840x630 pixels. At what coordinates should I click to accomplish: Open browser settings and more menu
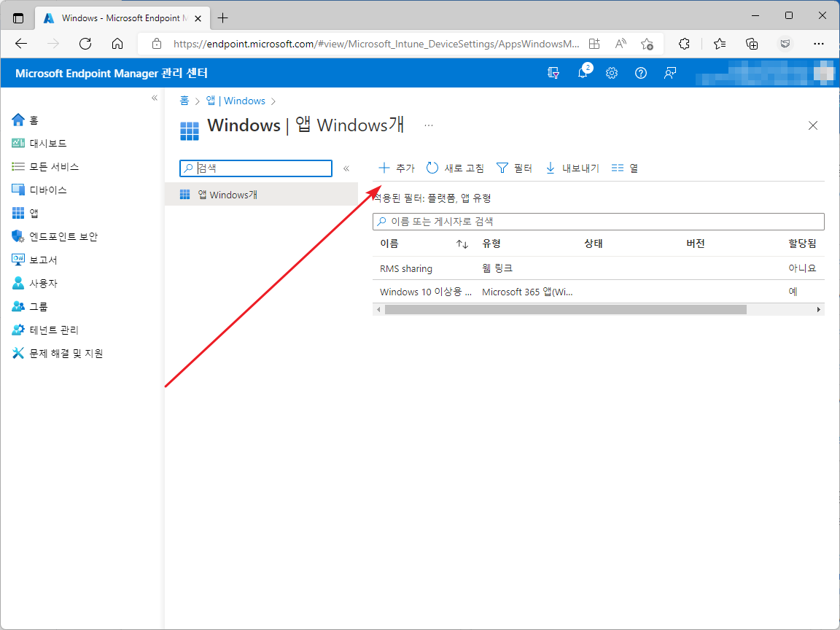click(819, 44)
